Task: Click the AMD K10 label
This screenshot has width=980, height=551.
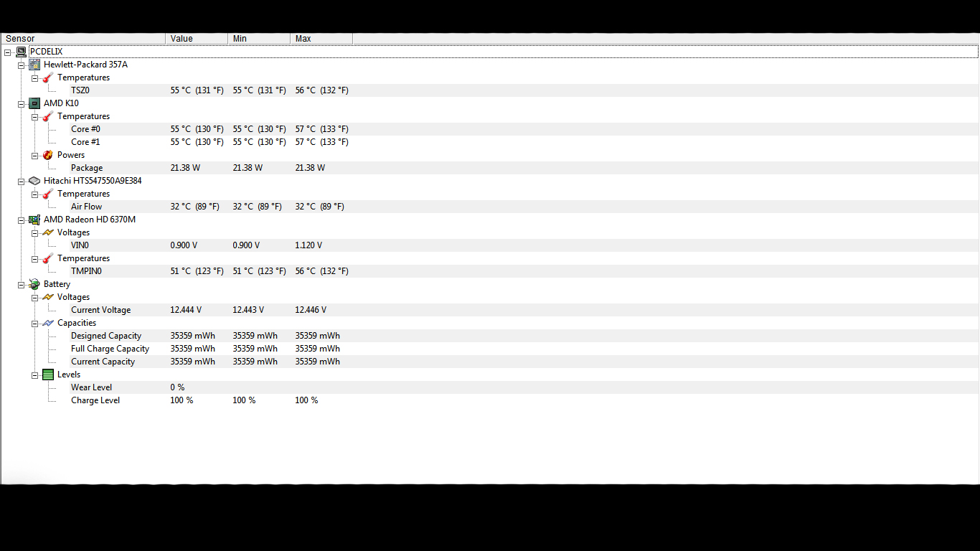Action: coord(61,103)
